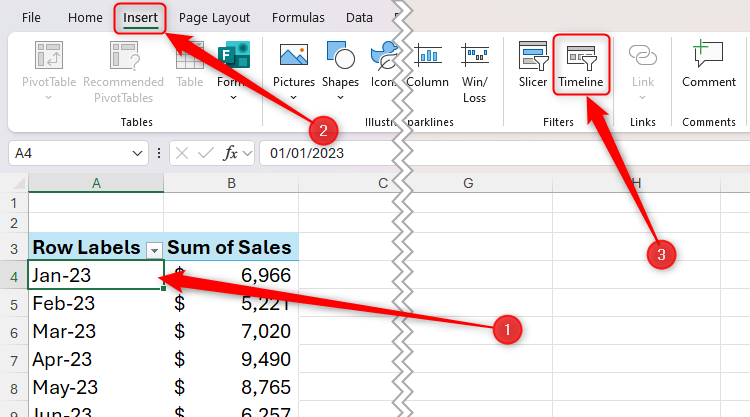750x417 pixels.
Task: Select cell A5 containing Feb-23
Action: click(96, 303)
